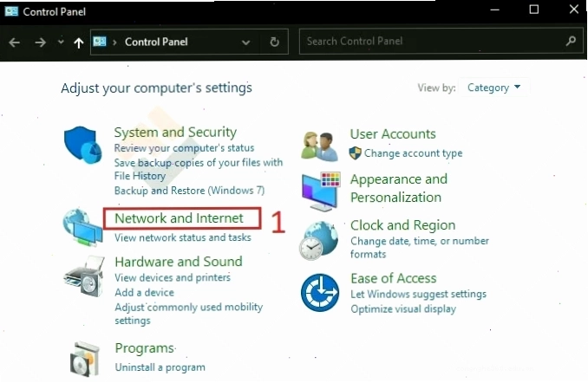This screenshot has height=383, width=588.
Task: Open the recent locations dropdown arrow
Action: tap(61, 42)
